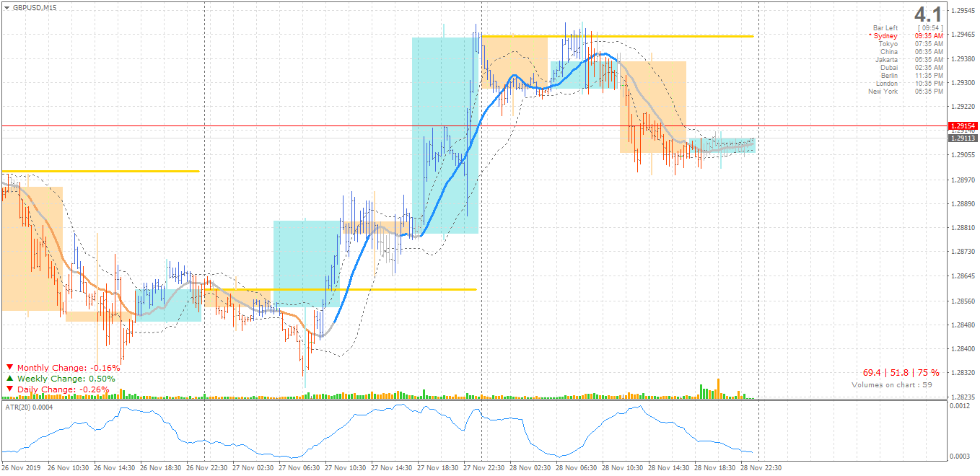
Task: Click the 1.29055 price axis label
Action: (x=965, y=155)
